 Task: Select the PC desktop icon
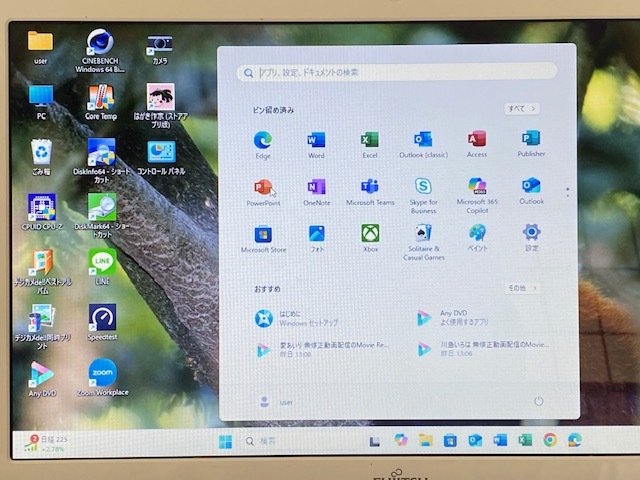[x=41, y=102]
